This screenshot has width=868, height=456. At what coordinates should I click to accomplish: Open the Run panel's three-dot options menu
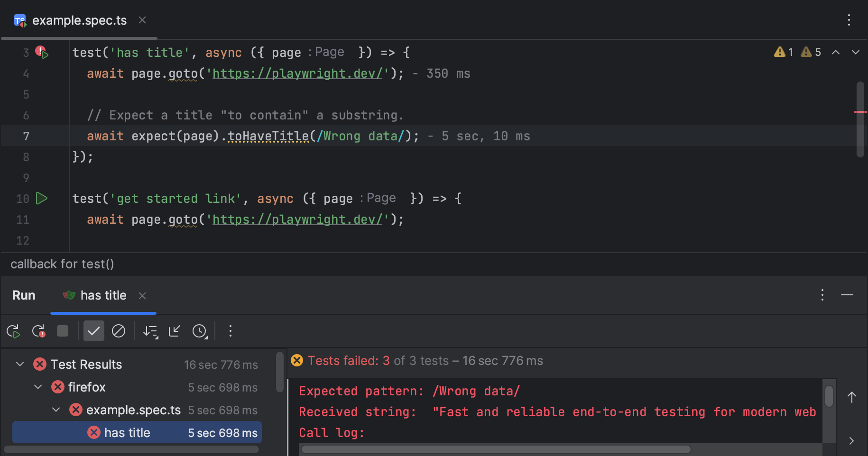(x=822, y=295)
